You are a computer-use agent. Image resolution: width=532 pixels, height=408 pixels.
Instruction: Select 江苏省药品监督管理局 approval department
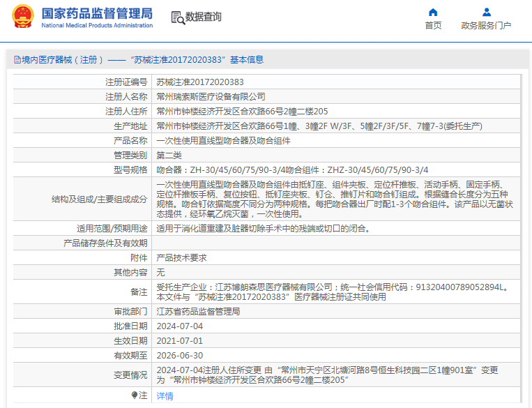click(x=198, y=311)
